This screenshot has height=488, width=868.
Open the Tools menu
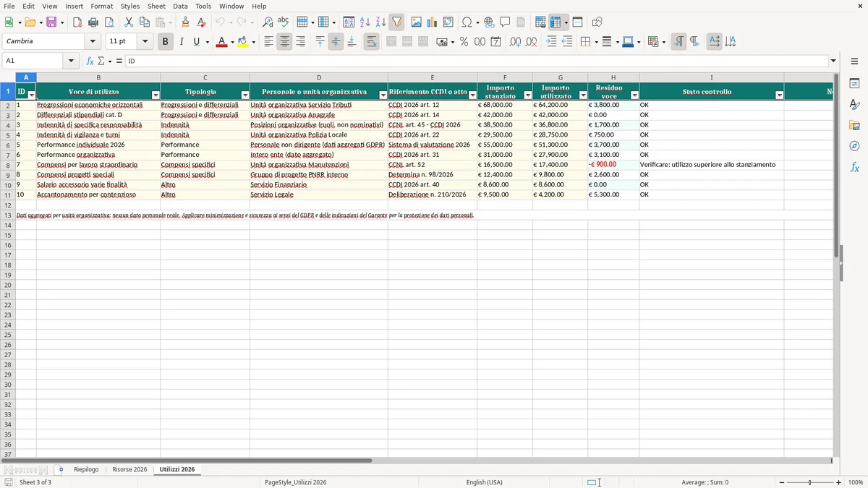click(x=203, y=6)
